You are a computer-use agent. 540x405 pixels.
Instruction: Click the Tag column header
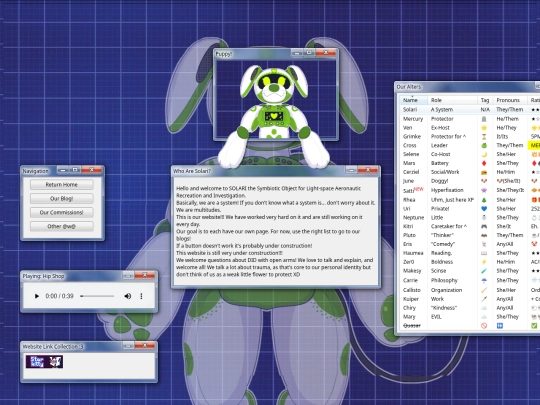[485, 100]
